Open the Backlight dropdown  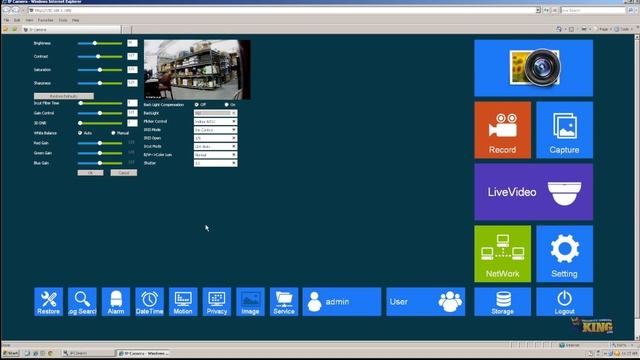(x=216, y=113)
